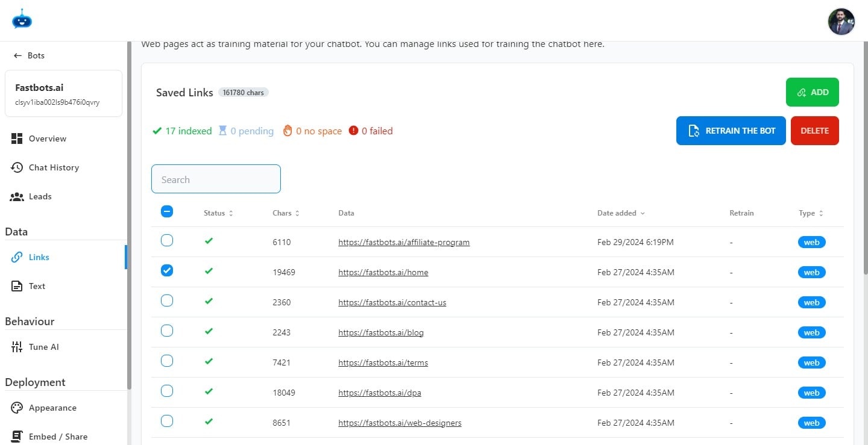
Task: Uncheck the fastbots.ai/home row checkbox
Action: tap(167, 270)
